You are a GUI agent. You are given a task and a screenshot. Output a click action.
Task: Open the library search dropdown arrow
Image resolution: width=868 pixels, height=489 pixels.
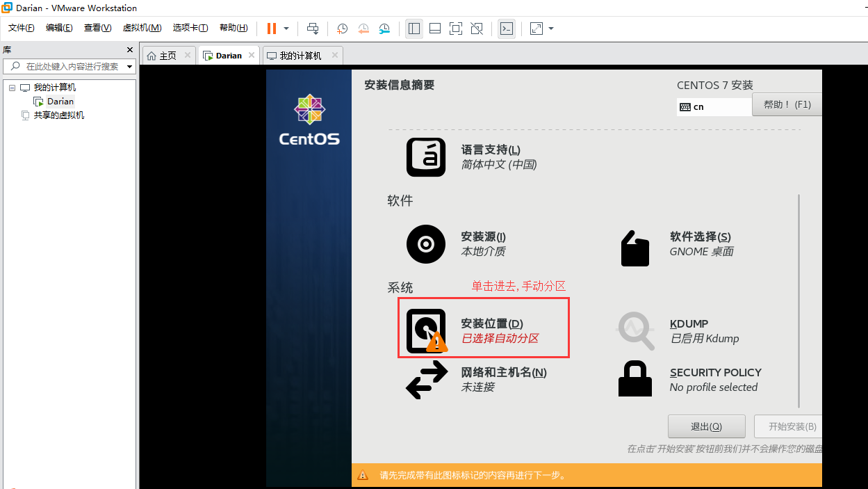[130, 67]
